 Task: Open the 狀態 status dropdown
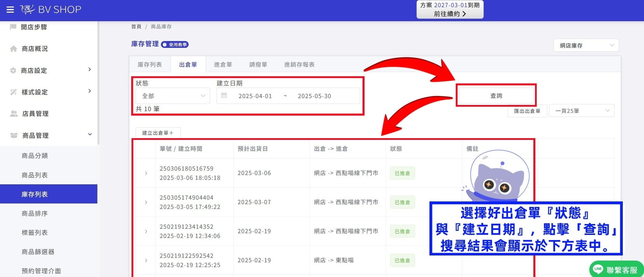(173, 96)
